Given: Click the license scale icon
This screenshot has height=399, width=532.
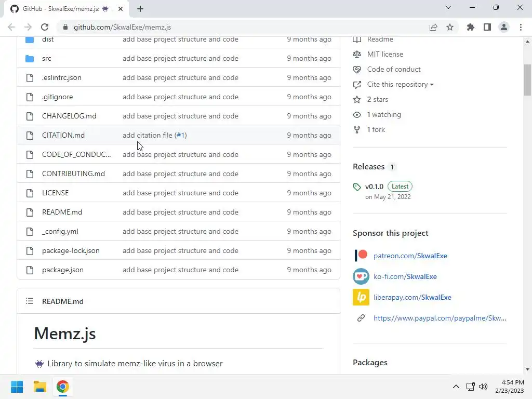Looking at the screenshot, I should pyautogui.click(x=357, y=54).
